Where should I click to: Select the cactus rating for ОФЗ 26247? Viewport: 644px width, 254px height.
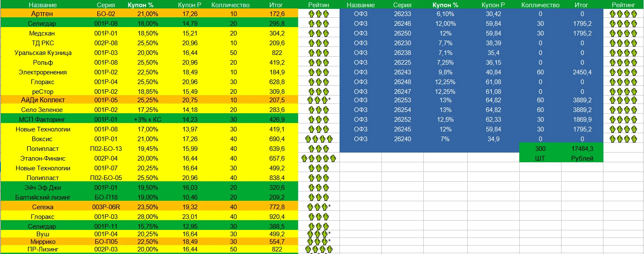click(623, 92)
